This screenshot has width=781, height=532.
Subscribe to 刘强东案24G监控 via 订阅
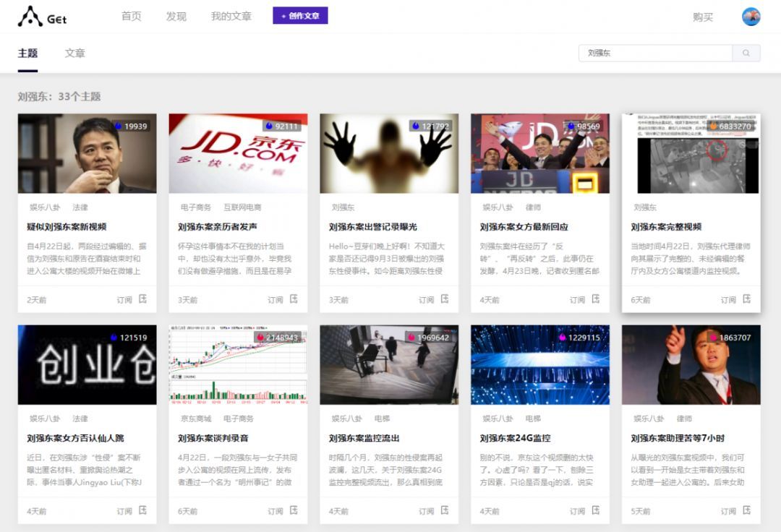[577, 511]
